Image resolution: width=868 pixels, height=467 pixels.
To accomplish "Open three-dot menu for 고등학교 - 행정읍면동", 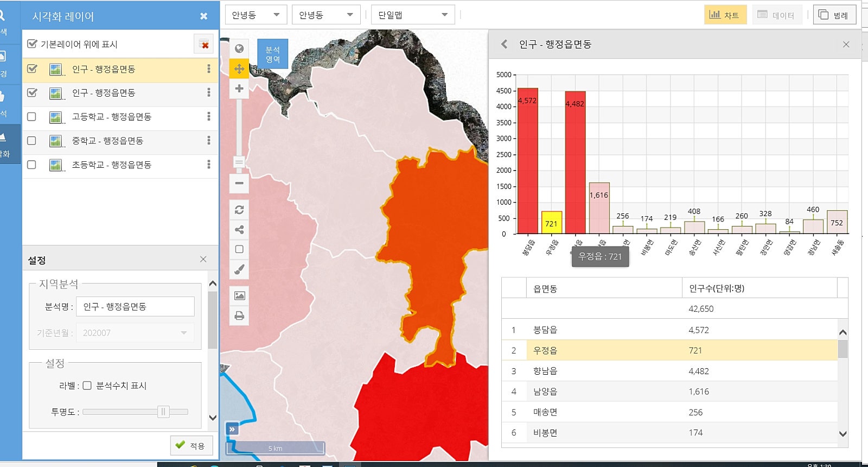I will click(209, 117).
